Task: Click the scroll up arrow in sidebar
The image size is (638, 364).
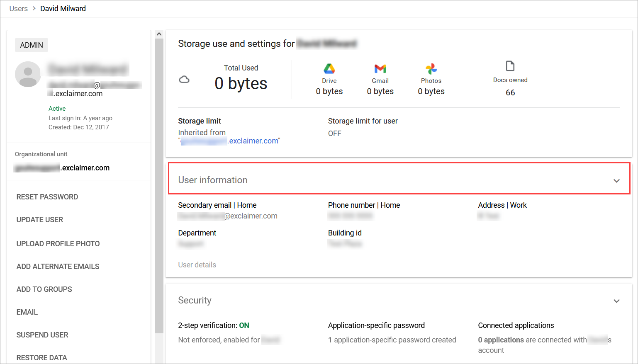Action: tap(159, 34)
